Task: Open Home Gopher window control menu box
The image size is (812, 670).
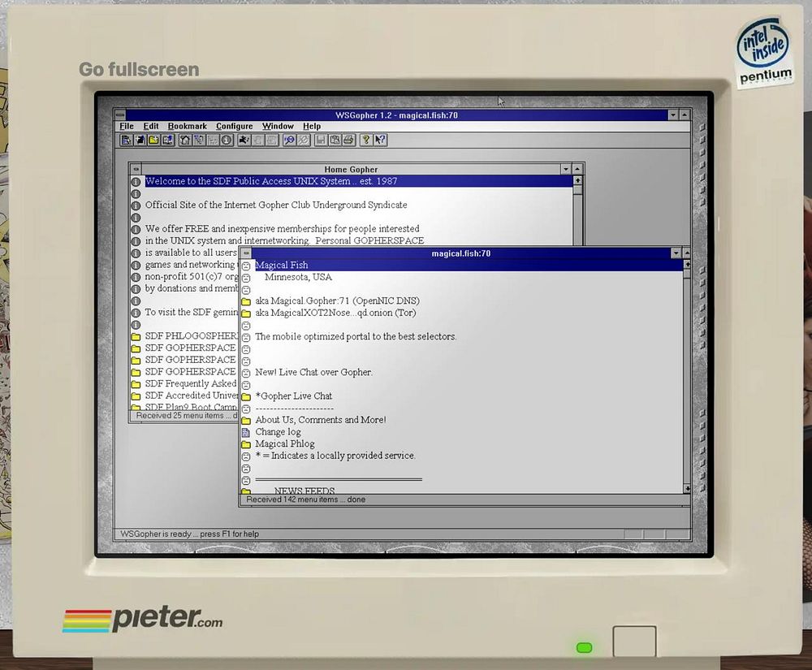Action: tap(136, 169)
